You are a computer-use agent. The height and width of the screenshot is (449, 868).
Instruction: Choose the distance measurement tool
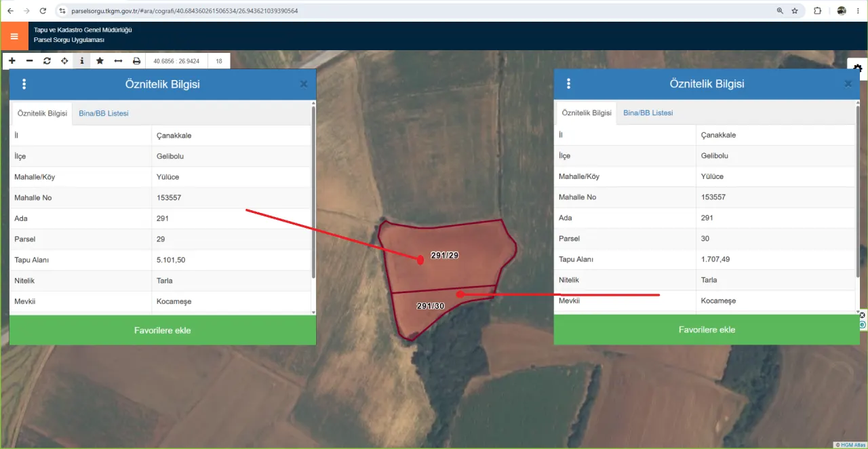point(118,61)
